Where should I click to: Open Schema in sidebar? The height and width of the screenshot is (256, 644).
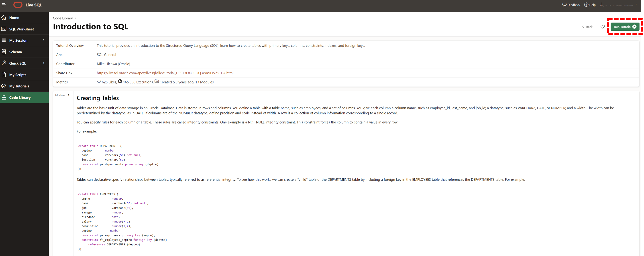[15, 52]
